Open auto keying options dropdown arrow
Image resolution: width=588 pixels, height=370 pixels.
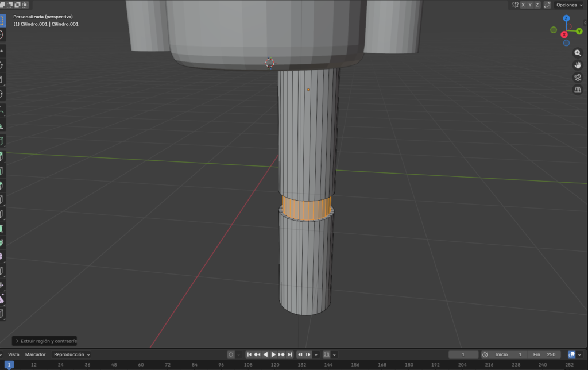(x=238, y=354)
